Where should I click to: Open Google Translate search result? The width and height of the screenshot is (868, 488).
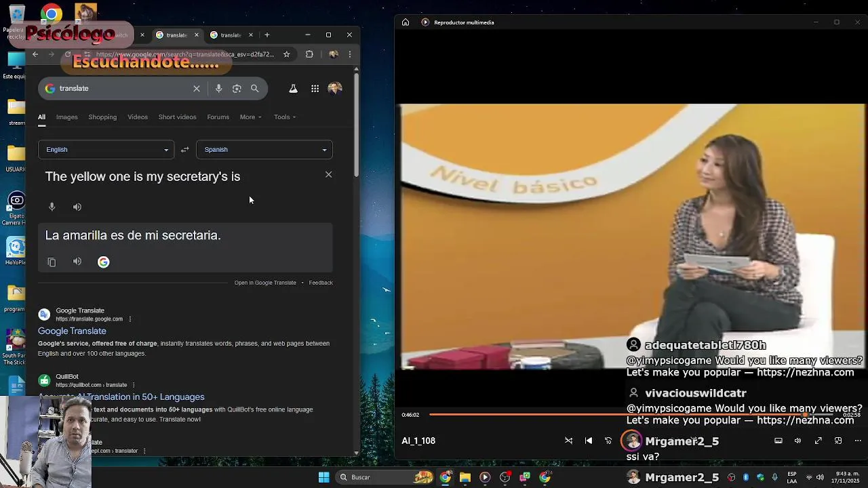[72, 331]
